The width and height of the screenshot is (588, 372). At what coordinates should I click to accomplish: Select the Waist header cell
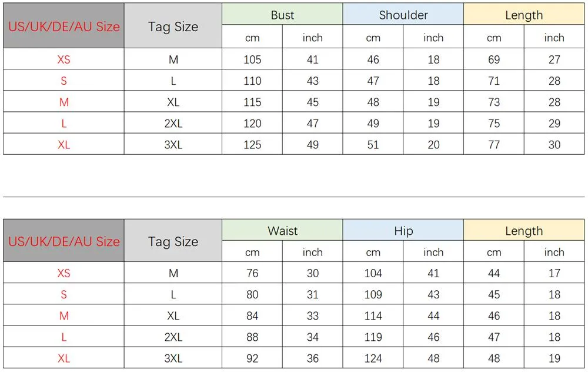click(282, 230)
